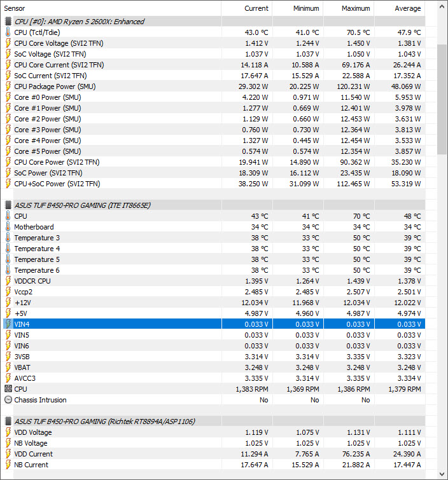This screenshot has height=480, width=448.
Task: Click the Chassis Intrusion status icon
Action: 8,400
